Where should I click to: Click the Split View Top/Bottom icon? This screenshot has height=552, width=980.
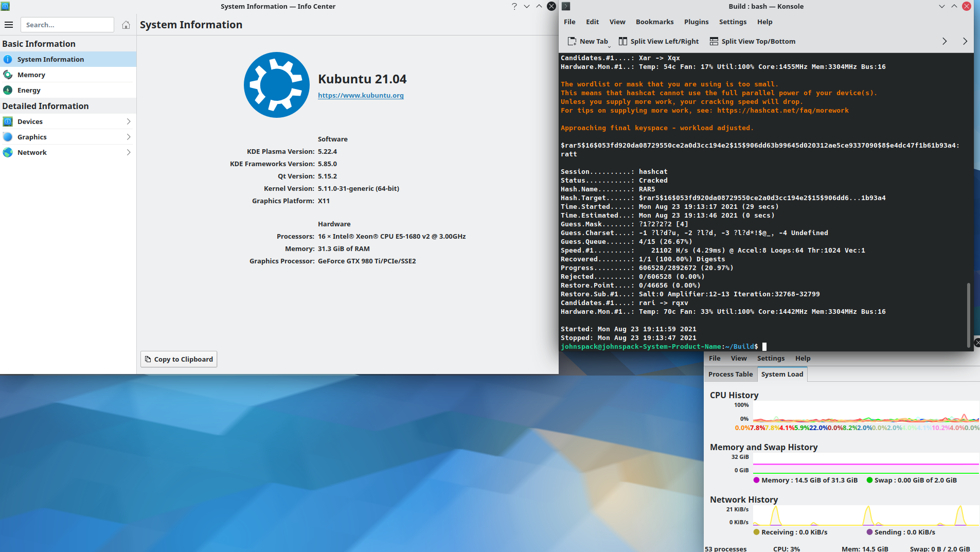point(714,41)
